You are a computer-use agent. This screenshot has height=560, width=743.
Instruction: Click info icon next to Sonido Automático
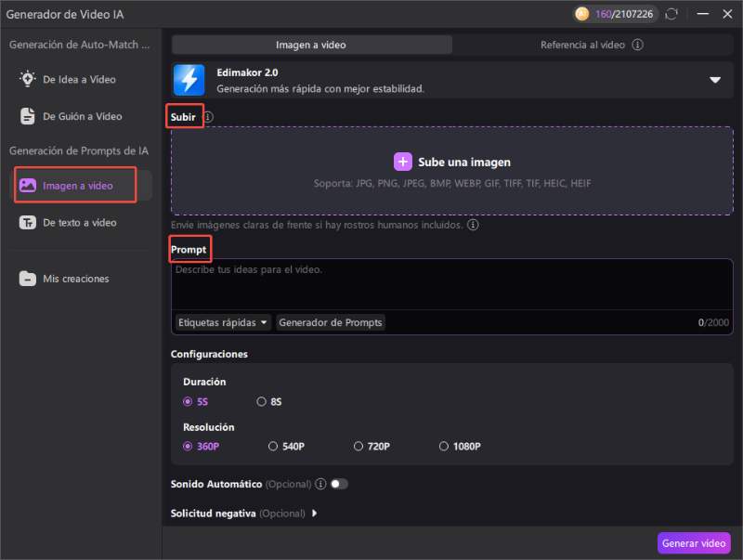320,484
